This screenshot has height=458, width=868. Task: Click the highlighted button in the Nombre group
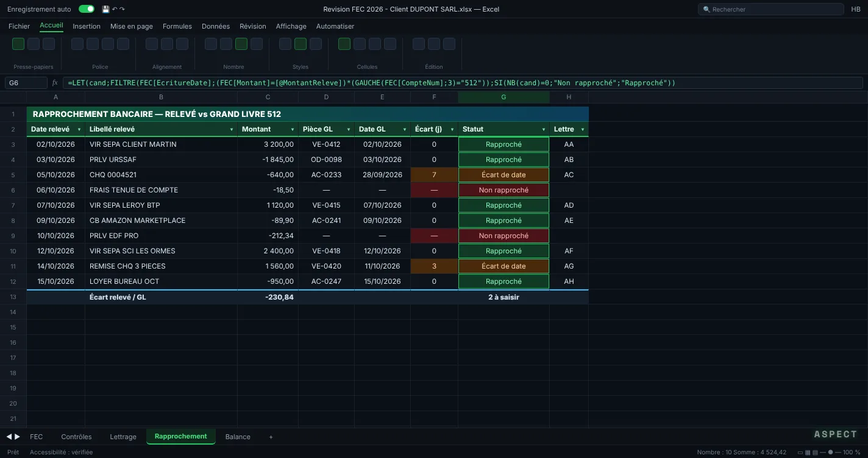[241, 44]
